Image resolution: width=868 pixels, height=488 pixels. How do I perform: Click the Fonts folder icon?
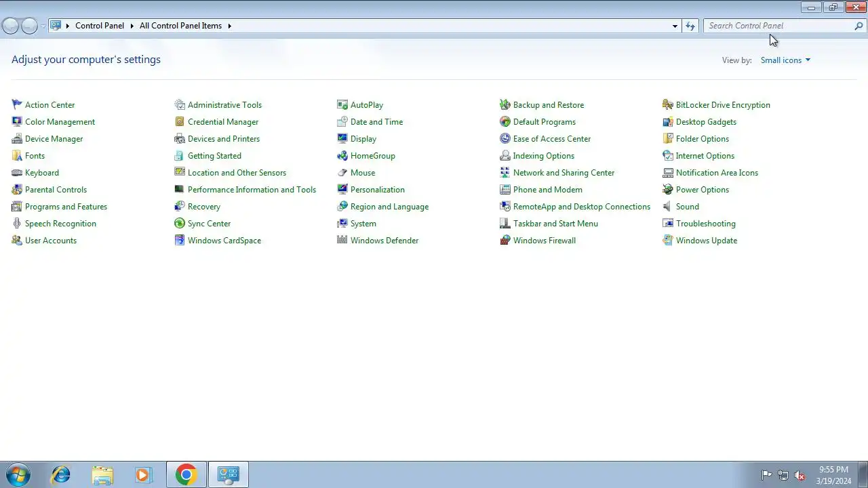click(17, 155)
